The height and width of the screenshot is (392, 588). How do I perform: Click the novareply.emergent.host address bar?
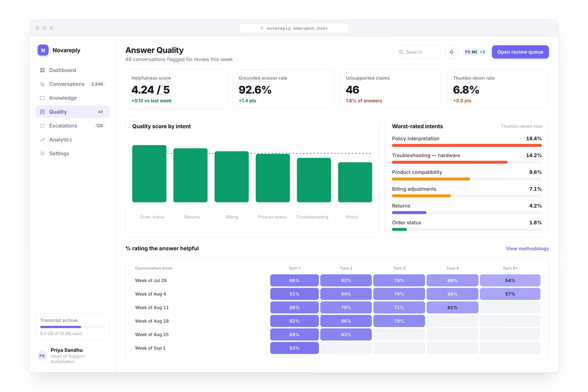pos(294,28)
